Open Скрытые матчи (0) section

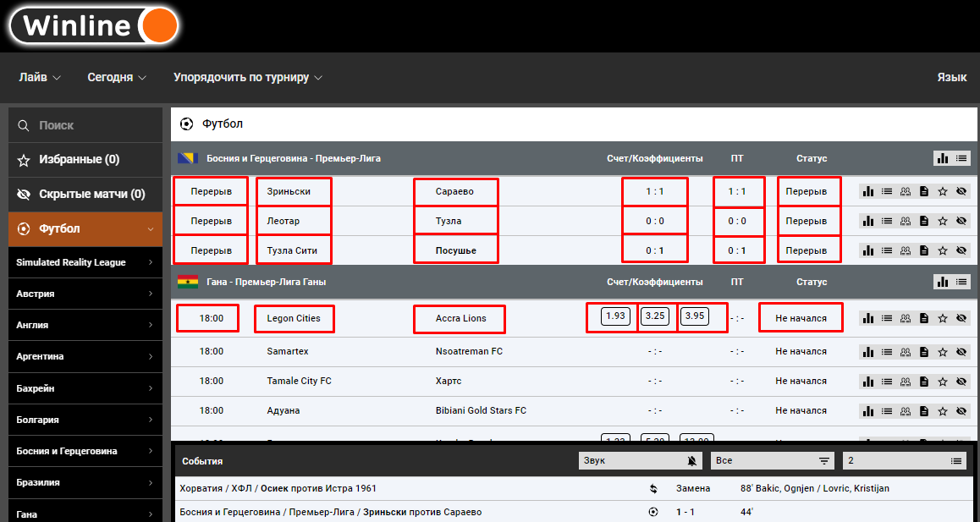(x=85, y=194)
